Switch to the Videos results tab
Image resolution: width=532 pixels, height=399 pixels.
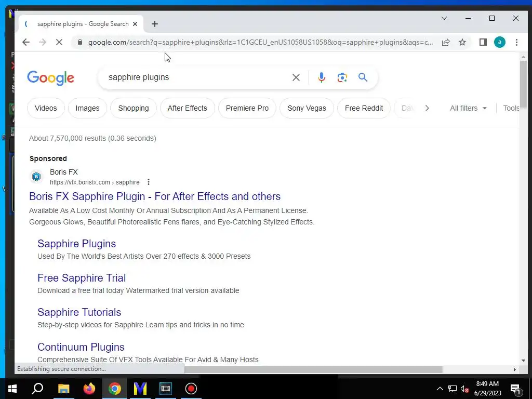click(x=46, y=108)
